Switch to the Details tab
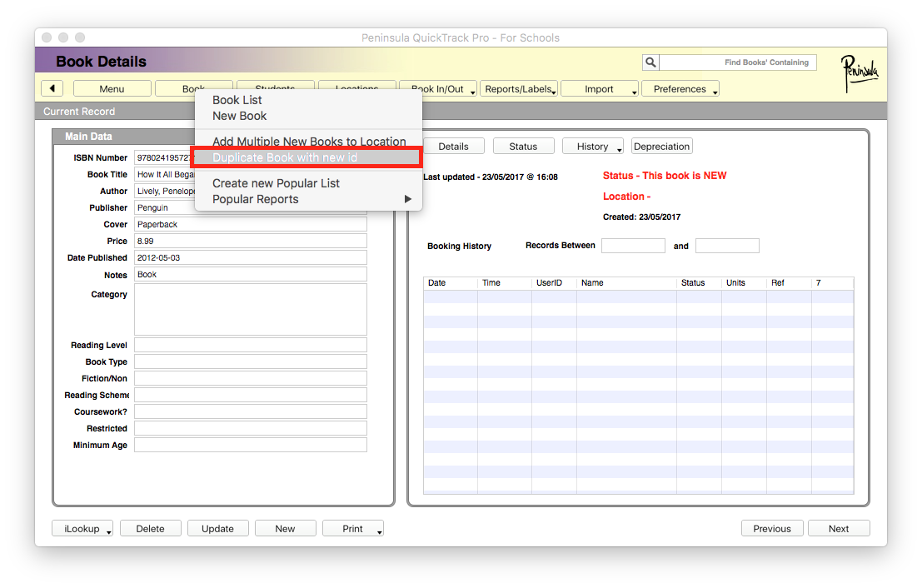This screenshot has height=588, width=922. pos(453,147)
